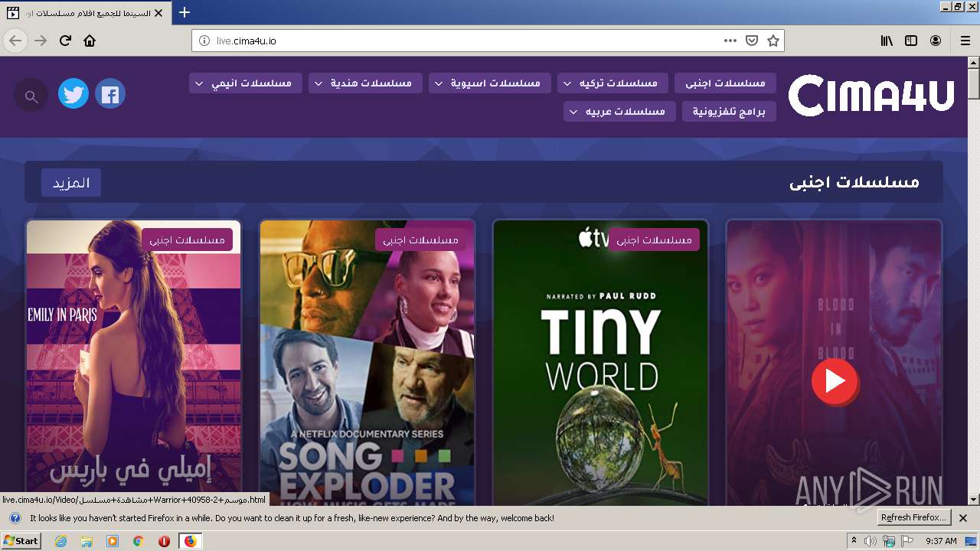The height and width of the screenshot is (551, 980).
Task: Open a new tab with plus button
Action: (185, 12)
